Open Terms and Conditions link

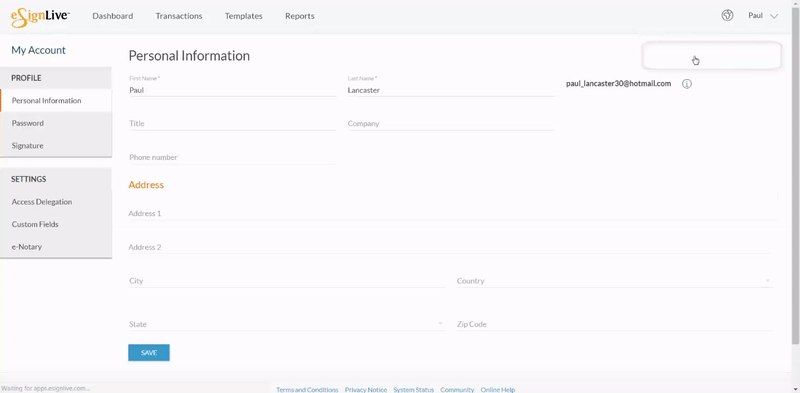[x=307, y=389]
